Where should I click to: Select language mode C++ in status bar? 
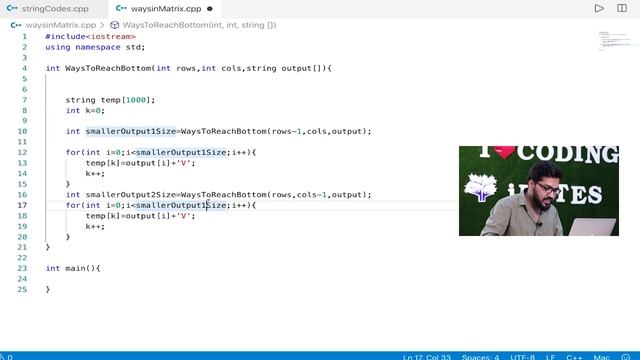[x=574, y=357]
